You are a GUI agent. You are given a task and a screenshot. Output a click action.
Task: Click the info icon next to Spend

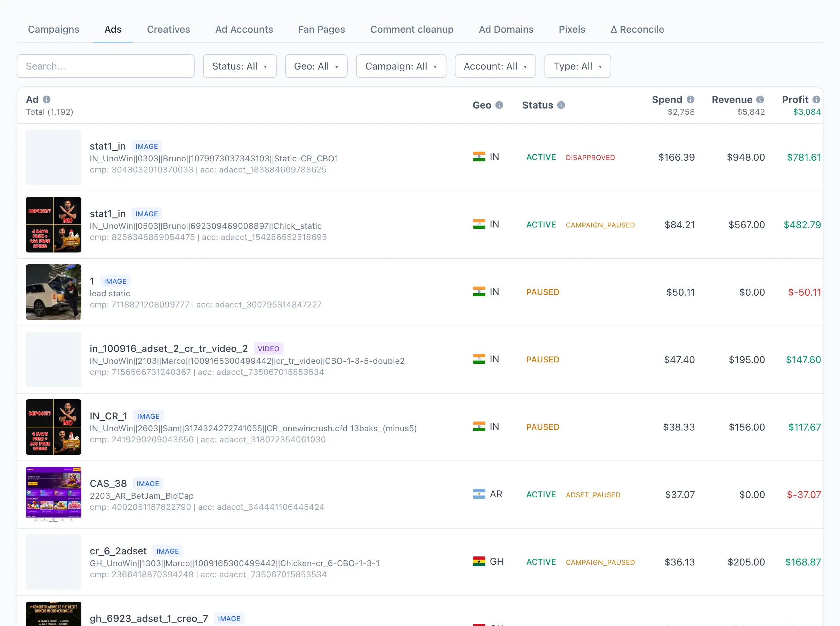(x=690, y=100)
